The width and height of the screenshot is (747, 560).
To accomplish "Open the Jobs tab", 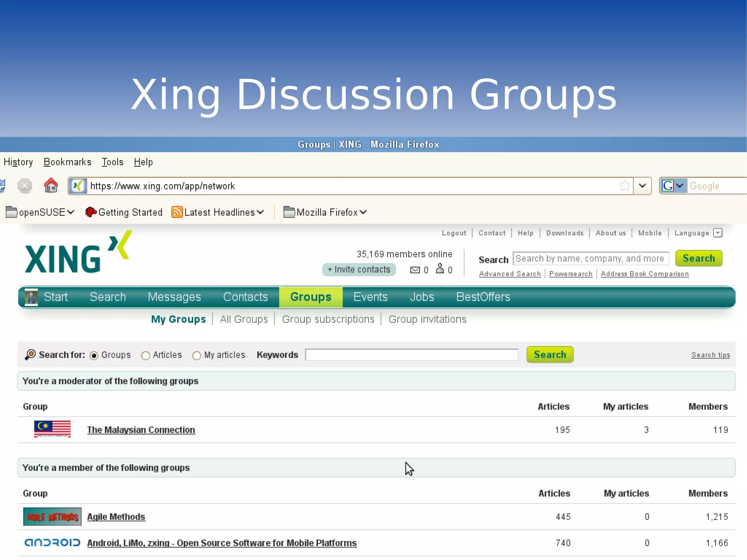I will pos(422,297).
